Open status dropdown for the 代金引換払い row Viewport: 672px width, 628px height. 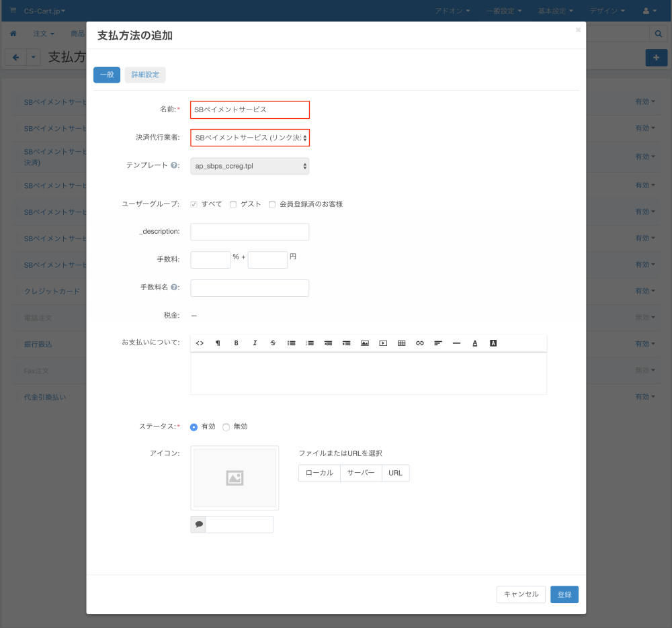pos(645,397)
